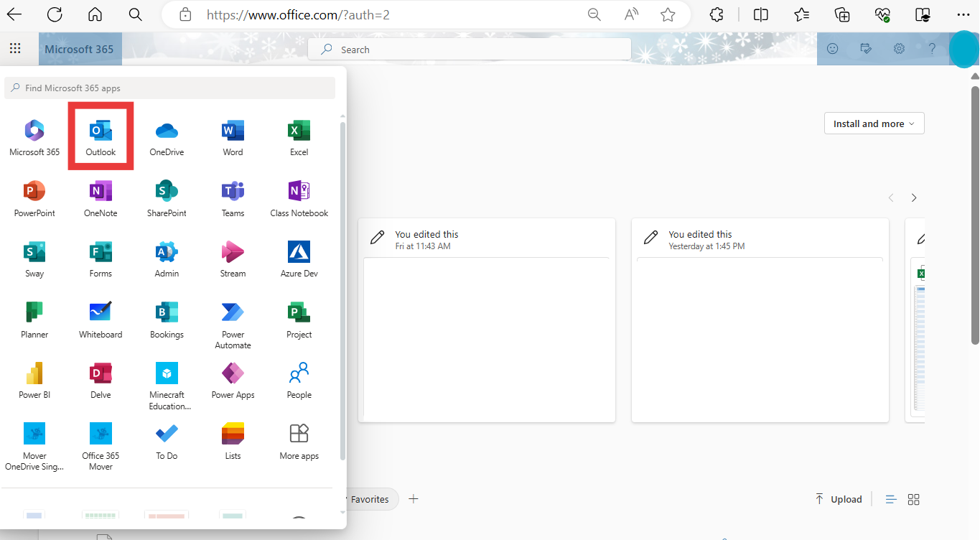Expand the Install and more dropdown
Screen dimensions: 980x540
874,124
